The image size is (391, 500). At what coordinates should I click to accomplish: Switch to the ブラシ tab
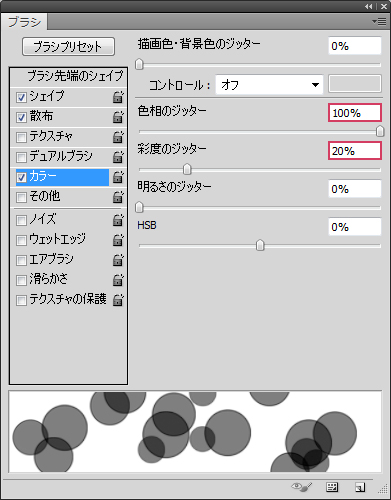[x=24, y=22]
